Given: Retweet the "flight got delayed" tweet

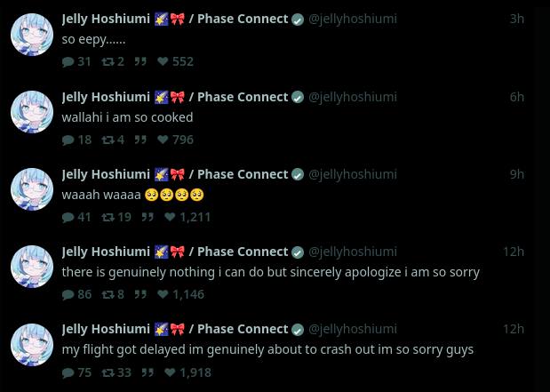Looking at the screenshot, I should [108, 372].
